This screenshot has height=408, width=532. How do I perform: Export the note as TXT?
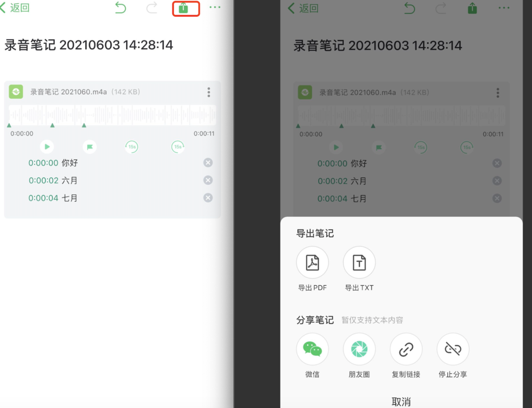(x=359, y=263)
